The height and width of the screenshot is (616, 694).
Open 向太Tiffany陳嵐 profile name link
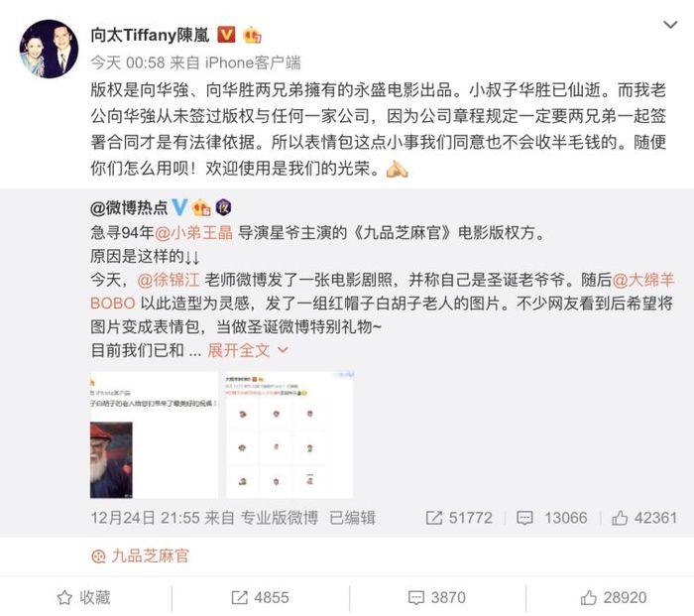click(x=150, y=35)
